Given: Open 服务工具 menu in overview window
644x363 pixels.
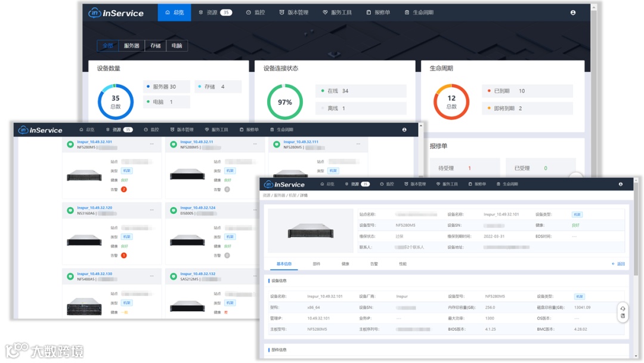Looking at the screenshot, I should (337, 13).
